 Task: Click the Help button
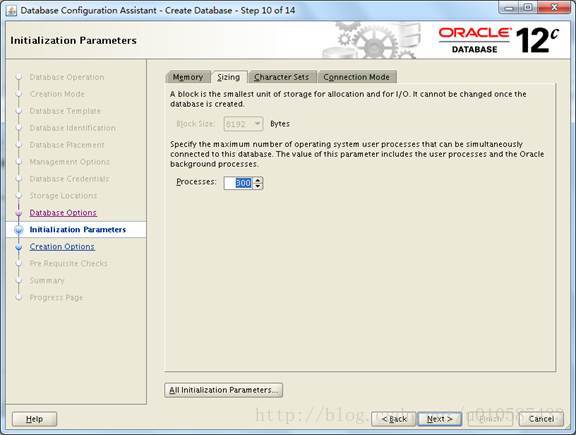click(35, 419)
